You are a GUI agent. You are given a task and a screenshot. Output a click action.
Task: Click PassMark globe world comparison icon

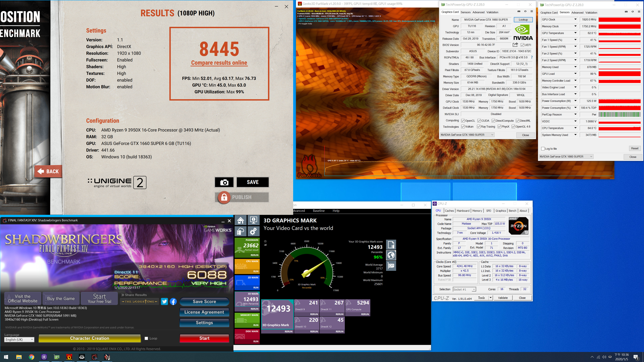[391, 255]
